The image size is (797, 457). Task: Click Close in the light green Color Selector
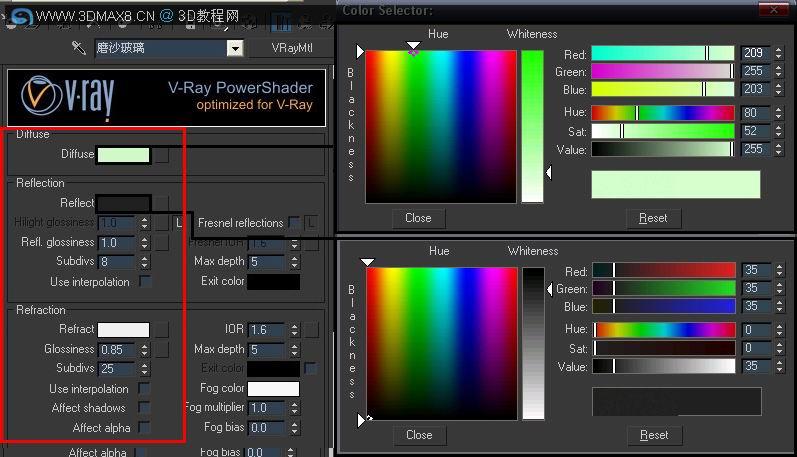point(418,218)
